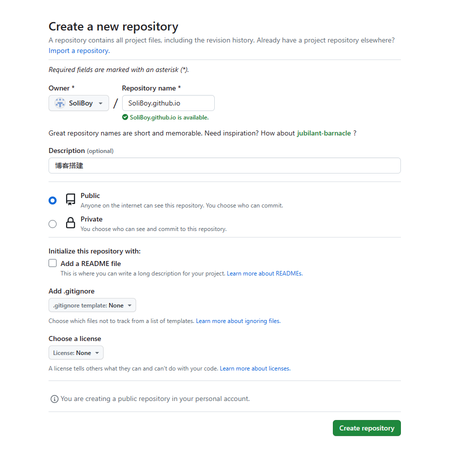Open Learn more about ignoring files link
Viewport: 476px width, 464px height.
pyautogui.click(x=238, y=321)
